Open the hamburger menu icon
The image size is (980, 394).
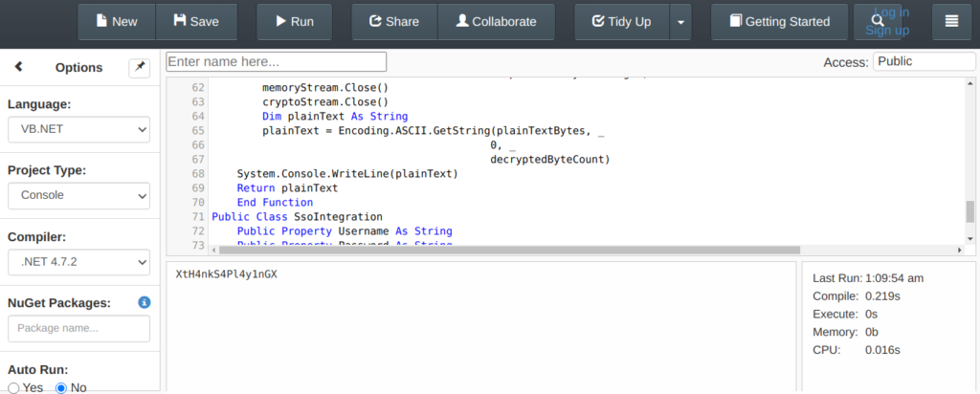(951, 21)
